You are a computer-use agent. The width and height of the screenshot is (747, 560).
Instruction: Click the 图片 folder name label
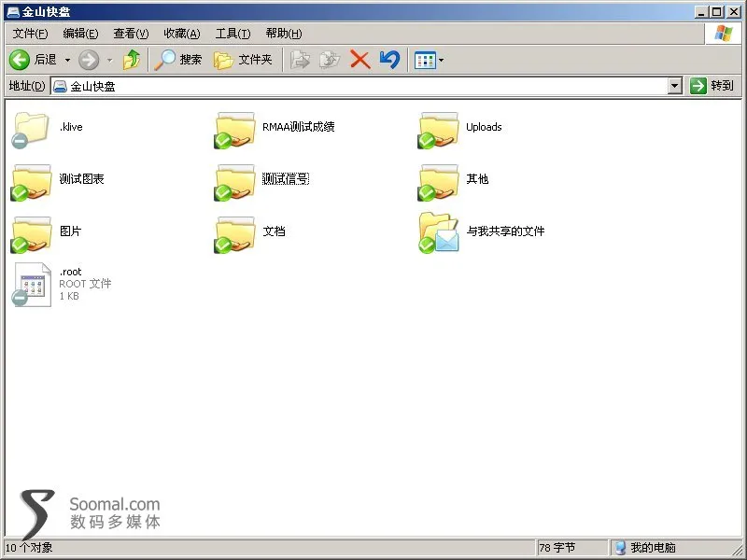(71, 231)
